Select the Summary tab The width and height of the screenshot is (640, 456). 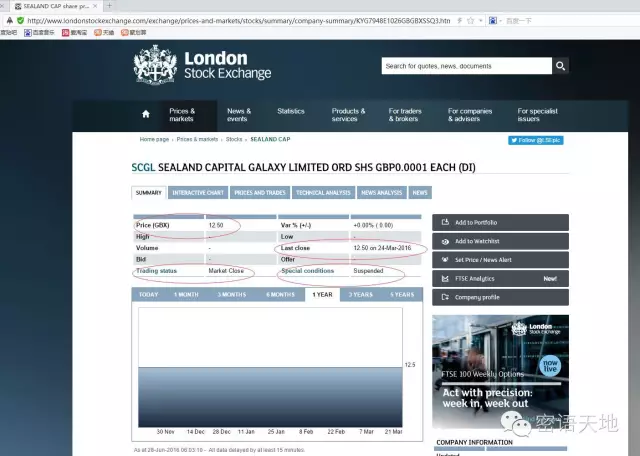click(x=149, y=193)
